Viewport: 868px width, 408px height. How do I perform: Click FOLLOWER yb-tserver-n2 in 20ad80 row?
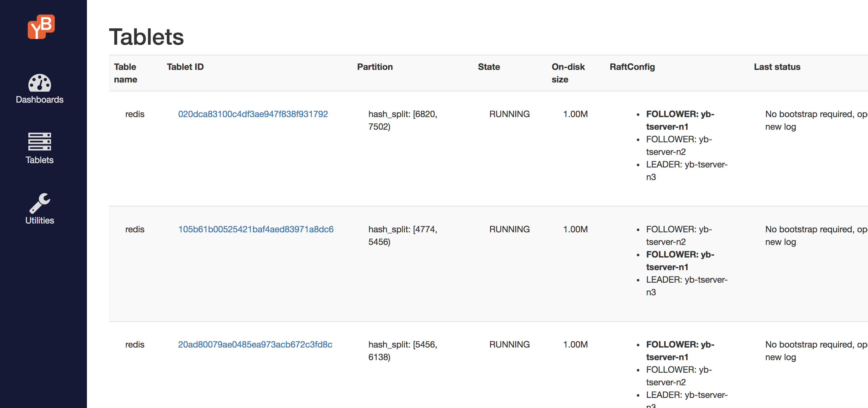(679, 376)
